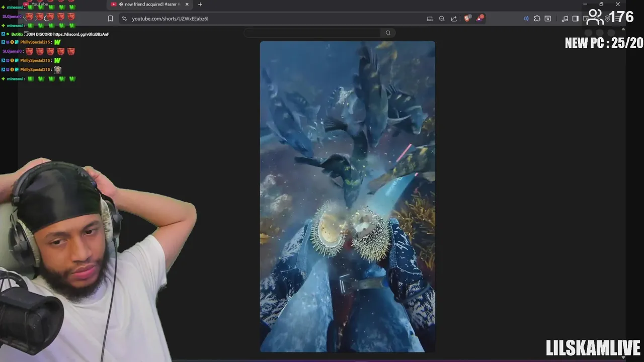Mute the audio icon on the active tab
This screenshot has height=362, width=644.
click(121, 5)
